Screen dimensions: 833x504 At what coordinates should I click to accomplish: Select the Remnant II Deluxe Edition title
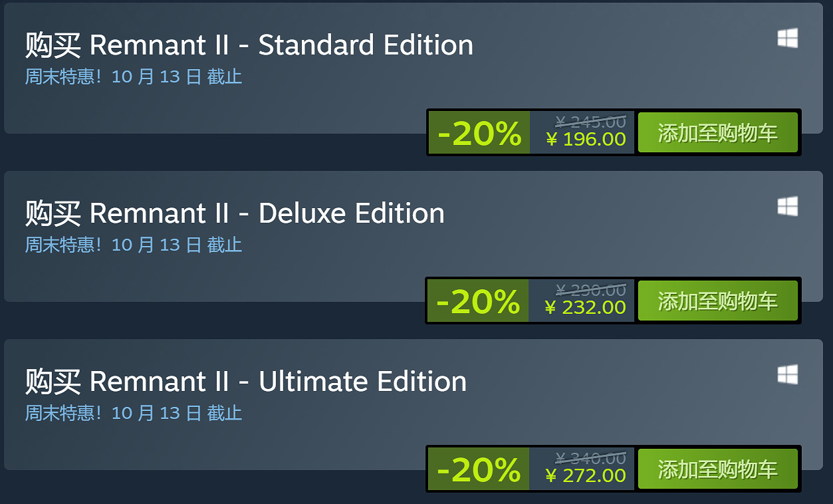[x=235, y=213]
